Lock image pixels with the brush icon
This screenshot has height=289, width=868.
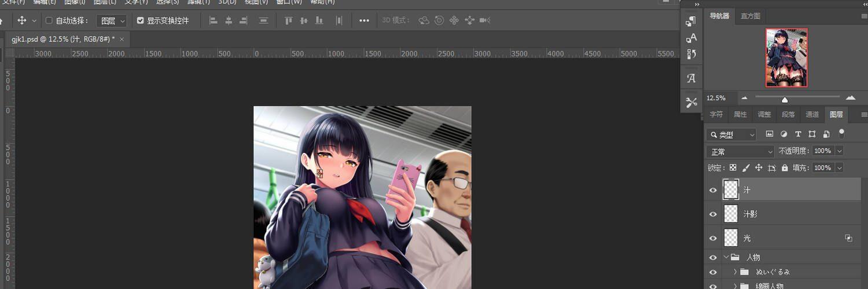[746, 167]
